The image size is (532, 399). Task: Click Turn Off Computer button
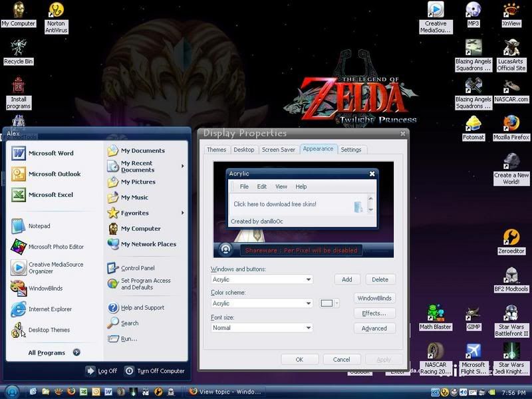click(155, 371)
